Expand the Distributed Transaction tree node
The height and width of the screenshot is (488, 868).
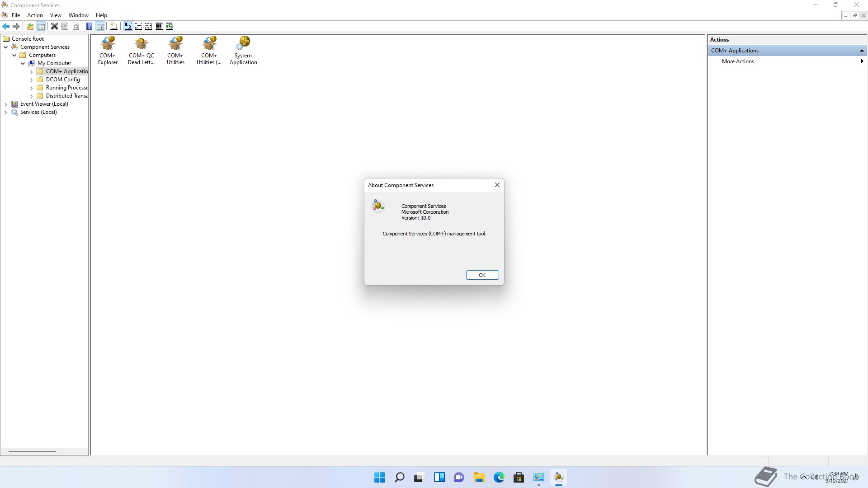(x=31, y=96)
